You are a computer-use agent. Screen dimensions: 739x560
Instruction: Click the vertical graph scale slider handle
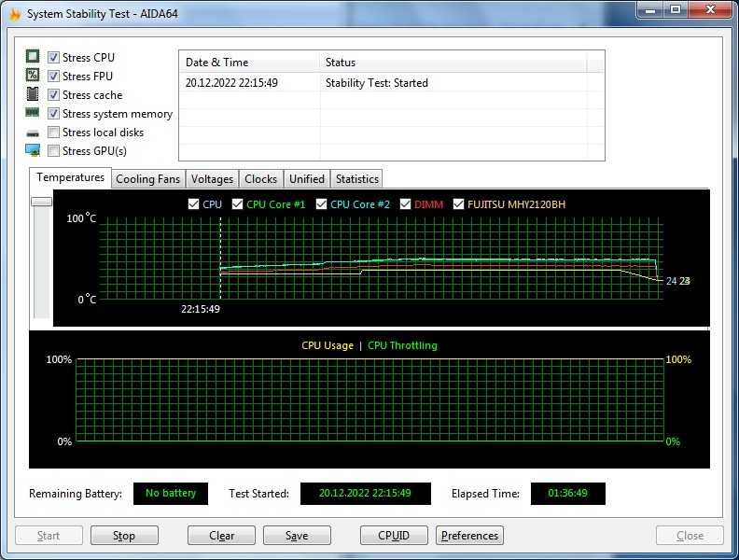click(41, 202)
